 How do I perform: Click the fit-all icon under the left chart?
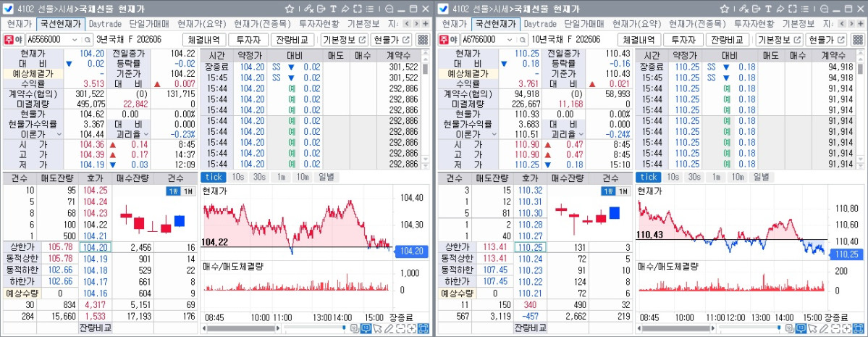[424, 328]
